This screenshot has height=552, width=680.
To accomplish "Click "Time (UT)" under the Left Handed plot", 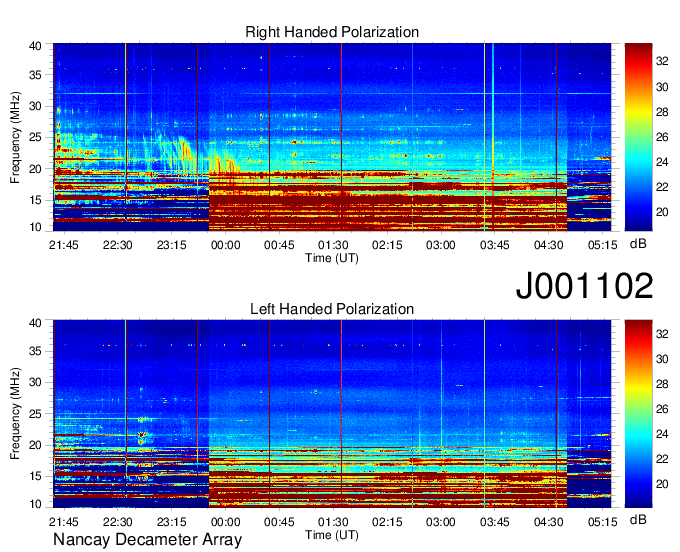I will [332, 535].
